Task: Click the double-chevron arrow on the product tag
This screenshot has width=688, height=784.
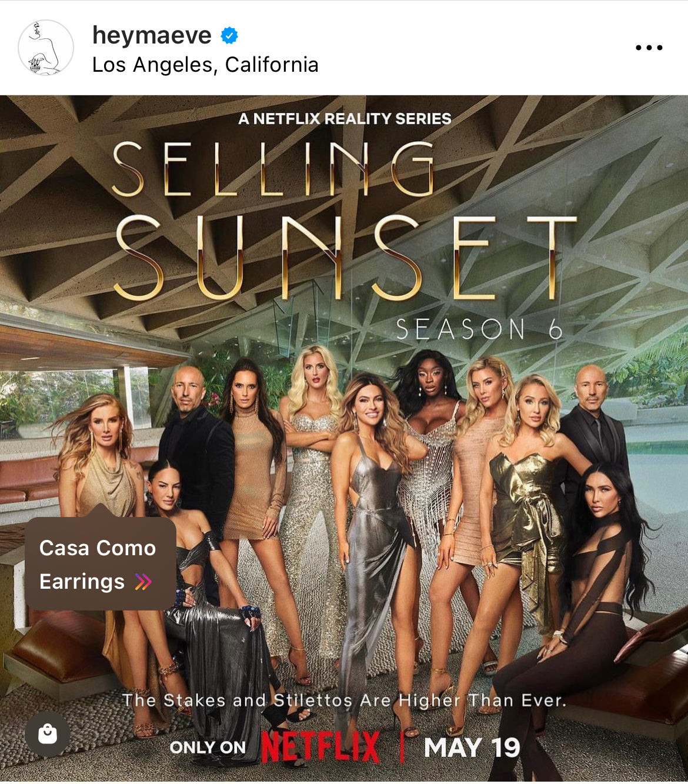Action: pyautogui.click(x=143, y=582)
